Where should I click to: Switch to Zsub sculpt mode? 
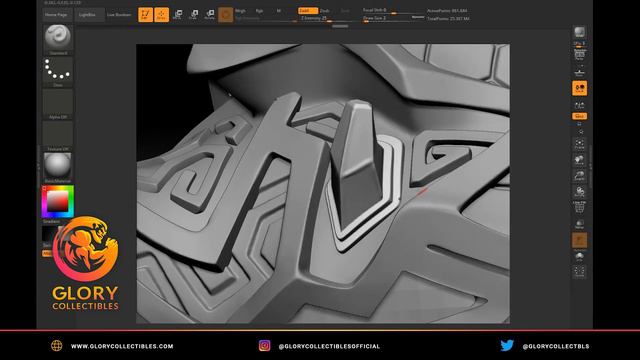pos(324,11)
